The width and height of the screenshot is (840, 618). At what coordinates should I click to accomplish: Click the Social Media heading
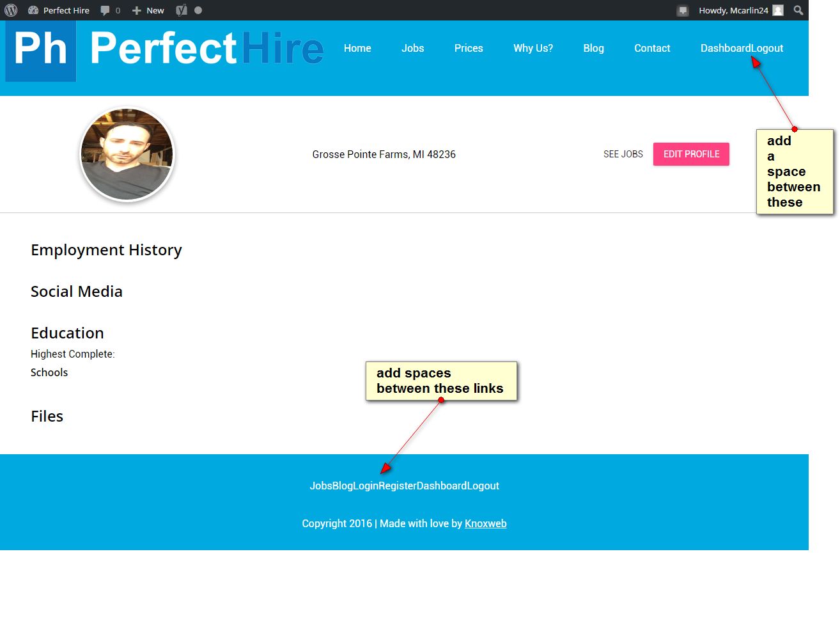pyautogui.click(x=77, y=292)
